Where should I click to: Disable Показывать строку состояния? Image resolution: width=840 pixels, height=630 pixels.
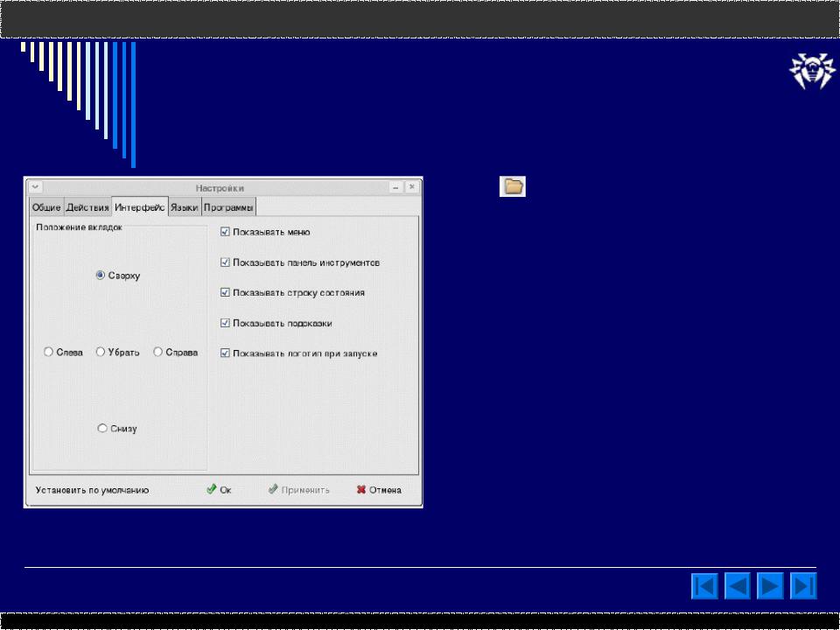(225, 292)
